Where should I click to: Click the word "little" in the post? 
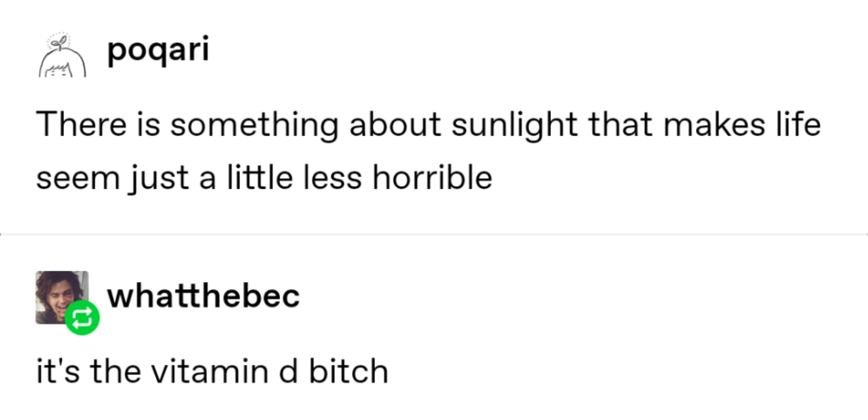coord(260,178)
